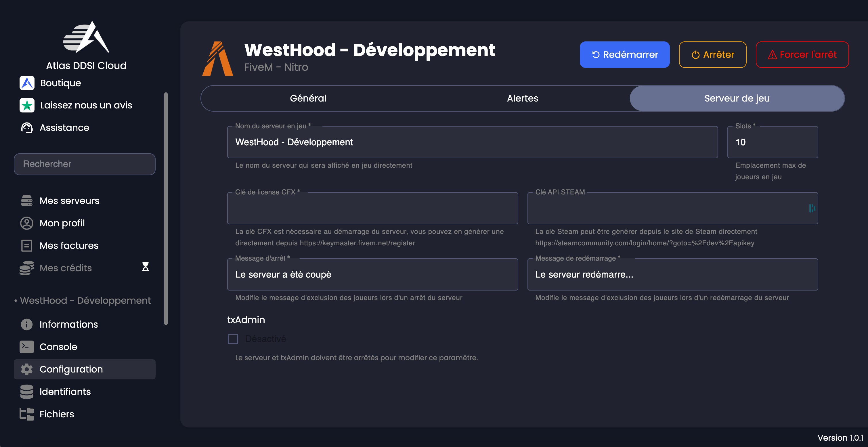Viewport: 868px width, 447px height.
Task: Click the password manager icon in Steam field
Action: (x=812, y=208)
